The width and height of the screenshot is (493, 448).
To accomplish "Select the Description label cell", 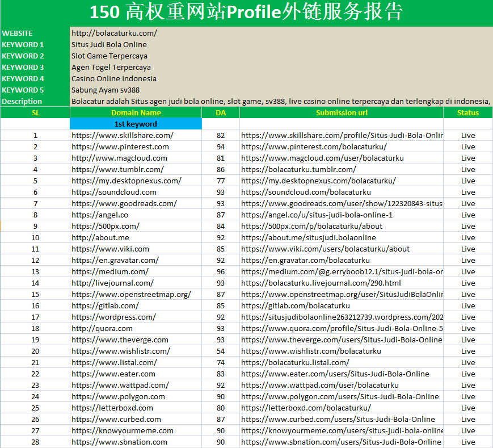I will pyautogui.click(x=35, y=101).
